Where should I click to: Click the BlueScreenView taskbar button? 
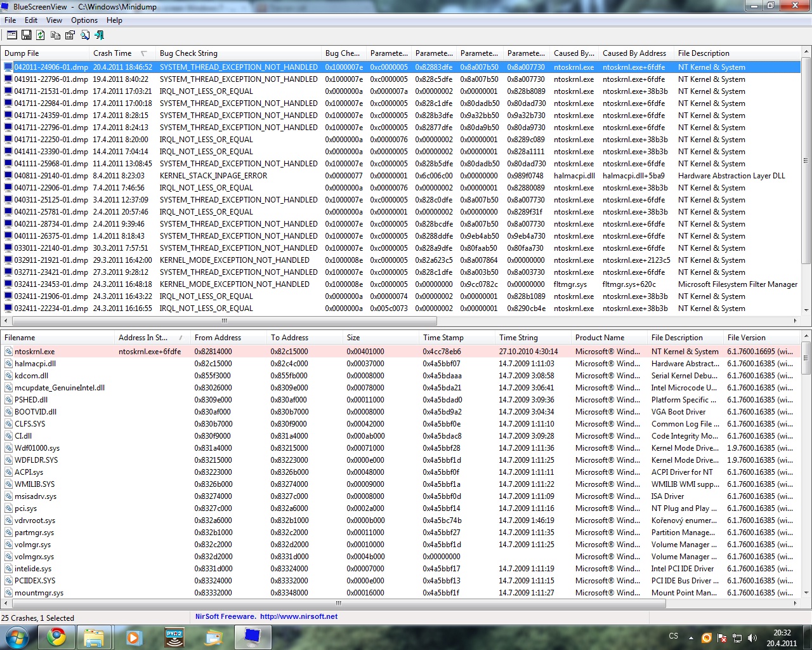(x=252, y=637)
